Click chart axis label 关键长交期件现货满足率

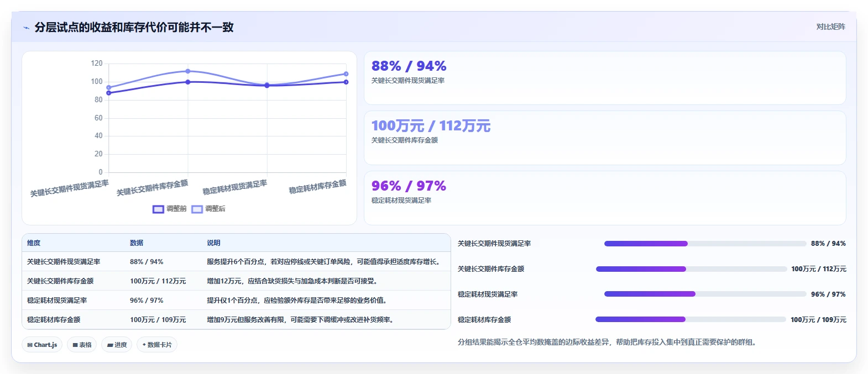[70, 188]
